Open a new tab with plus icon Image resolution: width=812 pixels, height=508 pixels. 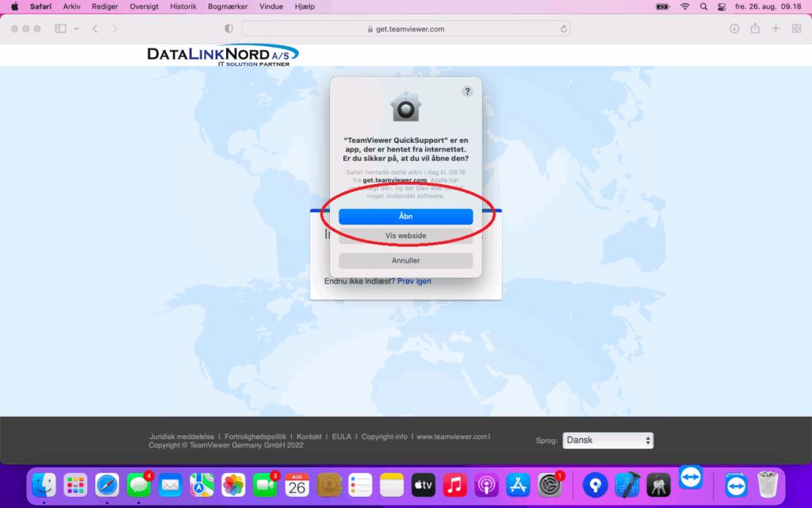tap(776, 29)
